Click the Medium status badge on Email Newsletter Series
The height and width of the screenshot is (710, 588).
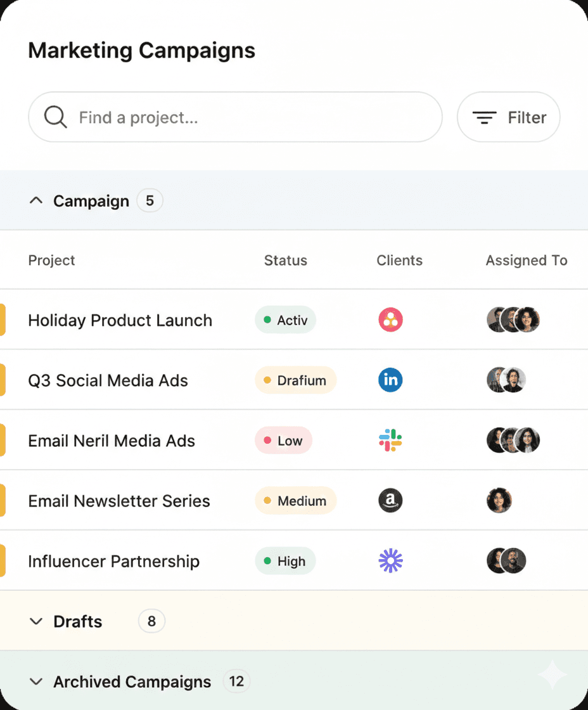coord(295,500)
